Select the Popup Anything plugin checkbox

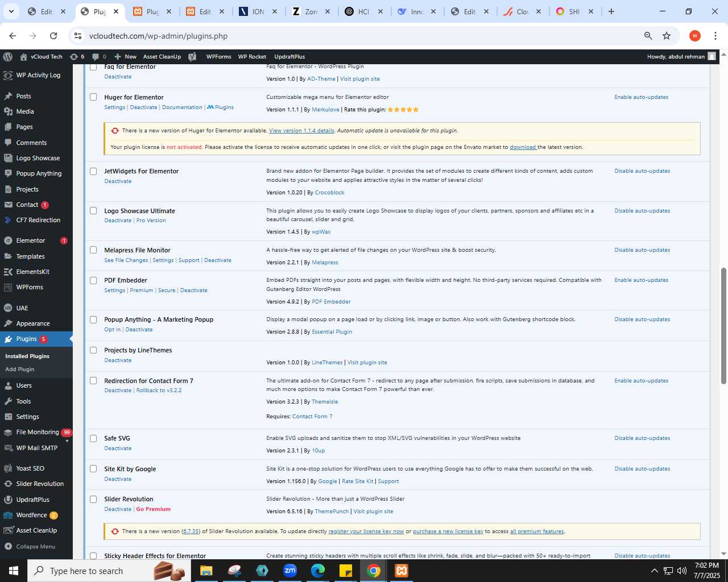[93, 319]
